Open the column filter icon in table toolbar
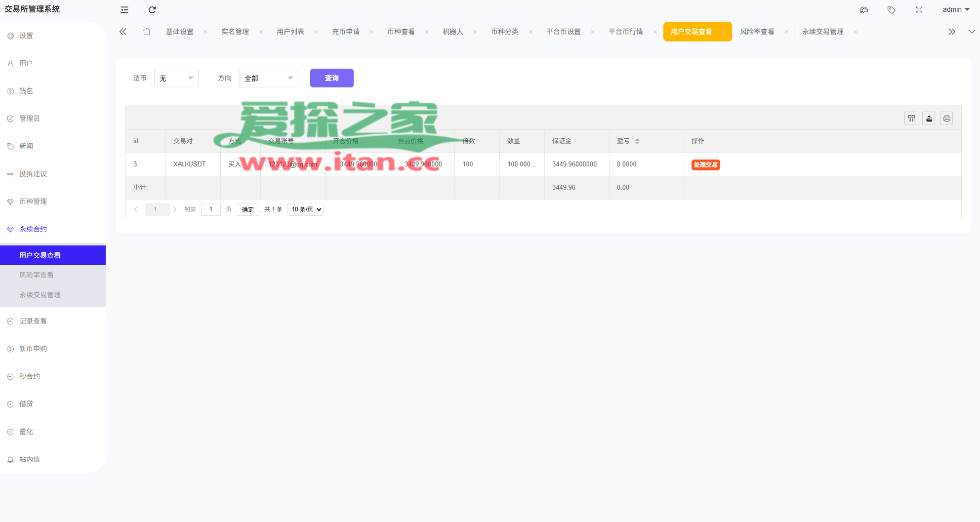This screenshot has height=522, width=980. pos(911,119)
